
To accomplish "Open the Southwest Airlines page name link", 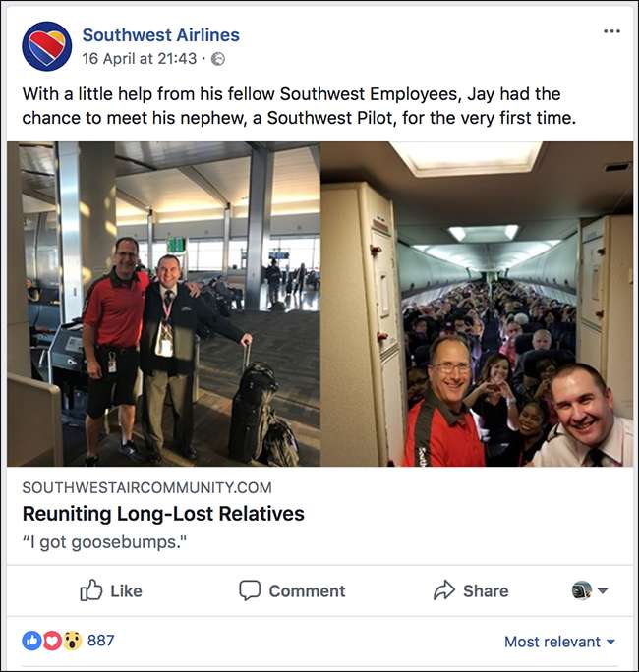I will coord(161,35).
